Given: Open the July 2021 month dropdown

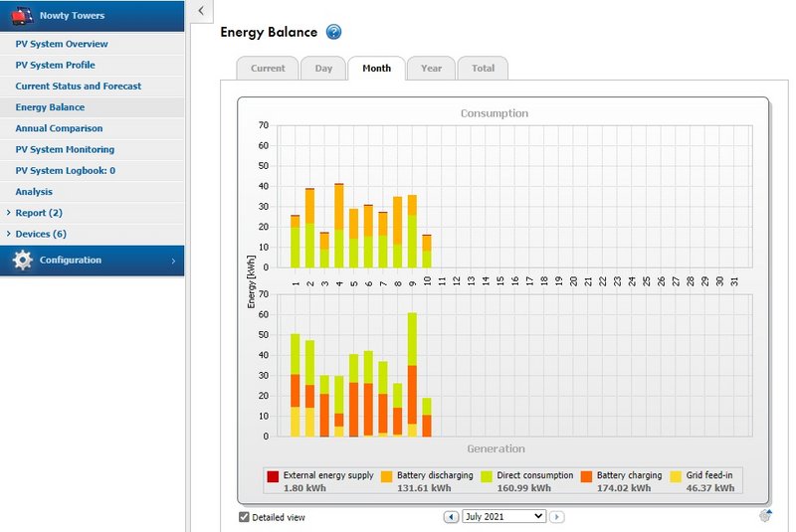Looking at the screenshot, I should click(503, 516).
